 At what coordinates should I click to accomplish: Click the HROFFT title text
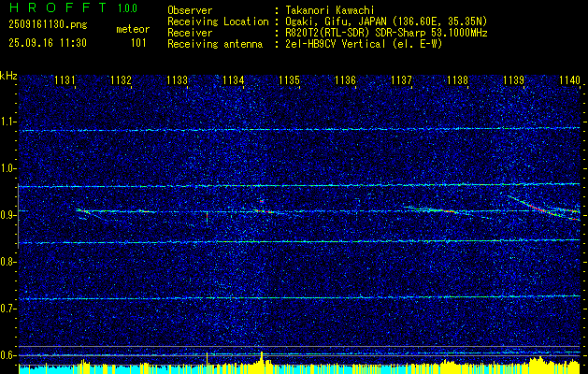(58, 7)
